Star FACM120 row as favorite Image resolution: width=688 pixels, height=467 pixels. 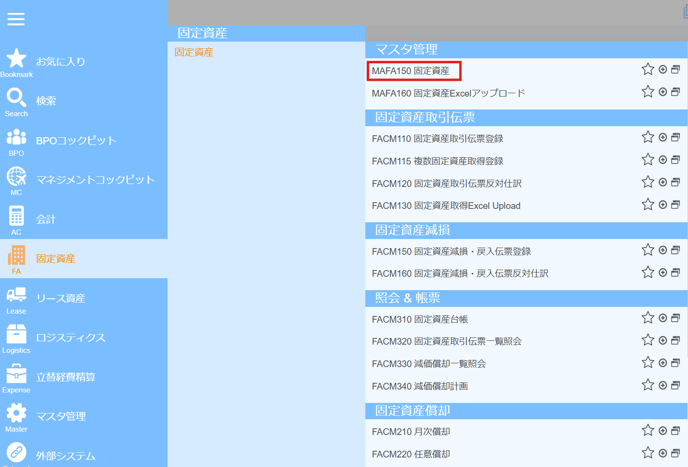(648, 182)
